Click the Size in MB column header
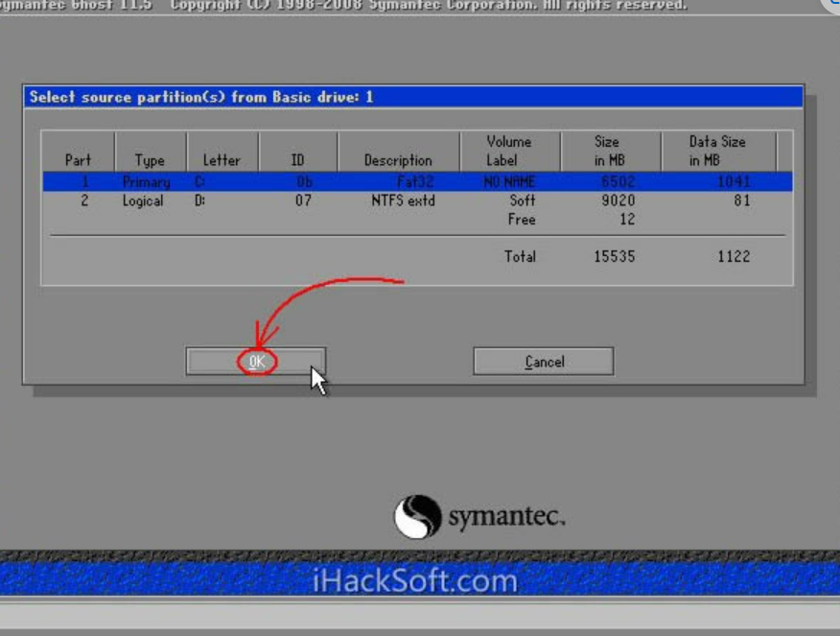 609,152
